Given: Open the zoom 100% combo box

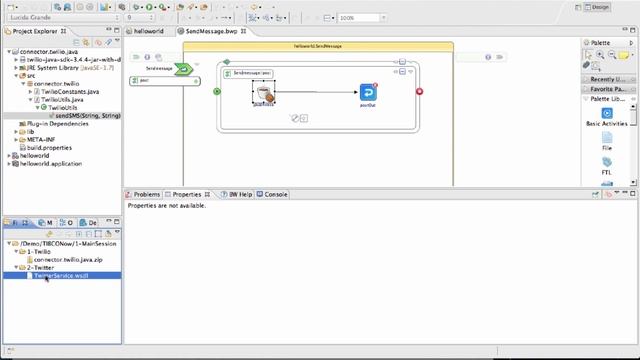Looking at the screenshot, I should pyautogui.click(x=362, y=18).
